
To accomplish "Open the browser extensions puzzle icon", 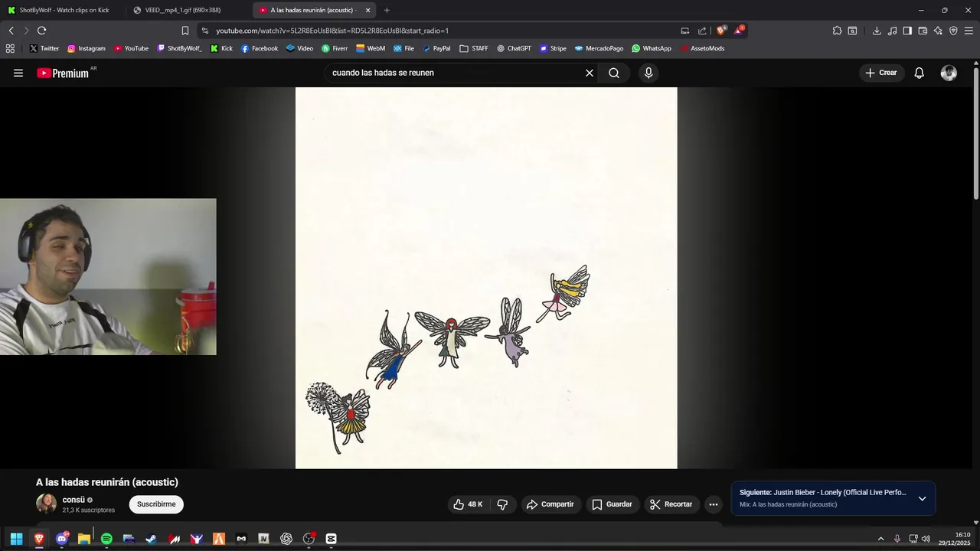I will (x=837, y=31).
